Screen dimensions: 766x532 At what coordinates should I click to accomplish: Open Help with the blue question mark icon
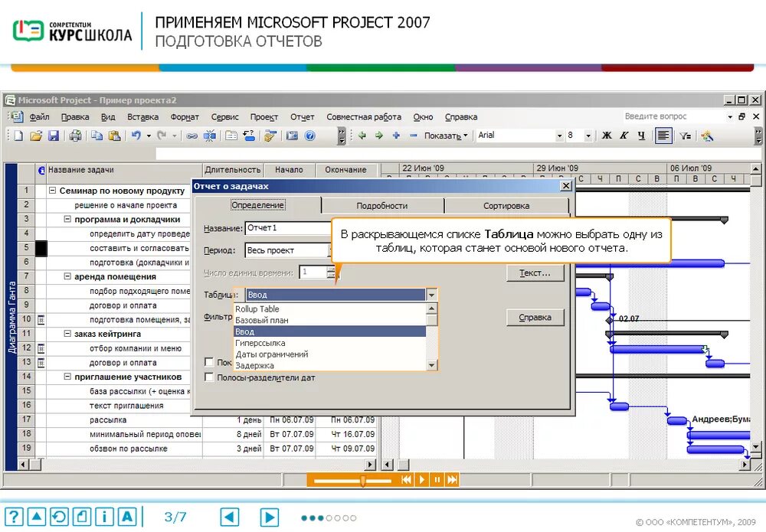(309, 135)
